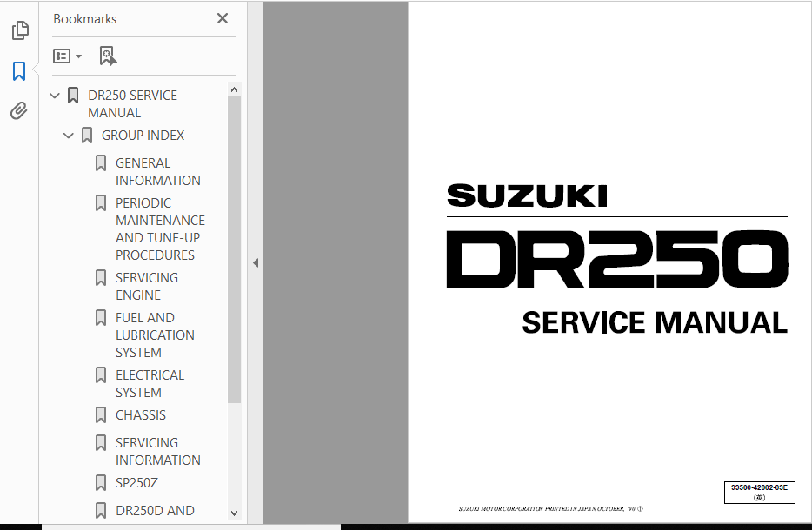The height and width of the screenshot is (530, 812).
Task: Click bookmark icon beside GROUP INDEX
Action: click(87, 136)
